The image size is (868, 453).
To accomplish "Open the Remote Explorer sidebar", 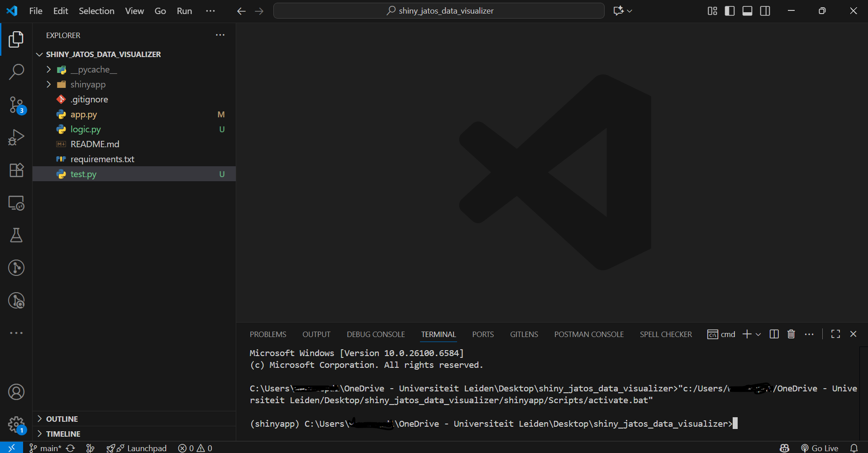I will click(16, 203).
